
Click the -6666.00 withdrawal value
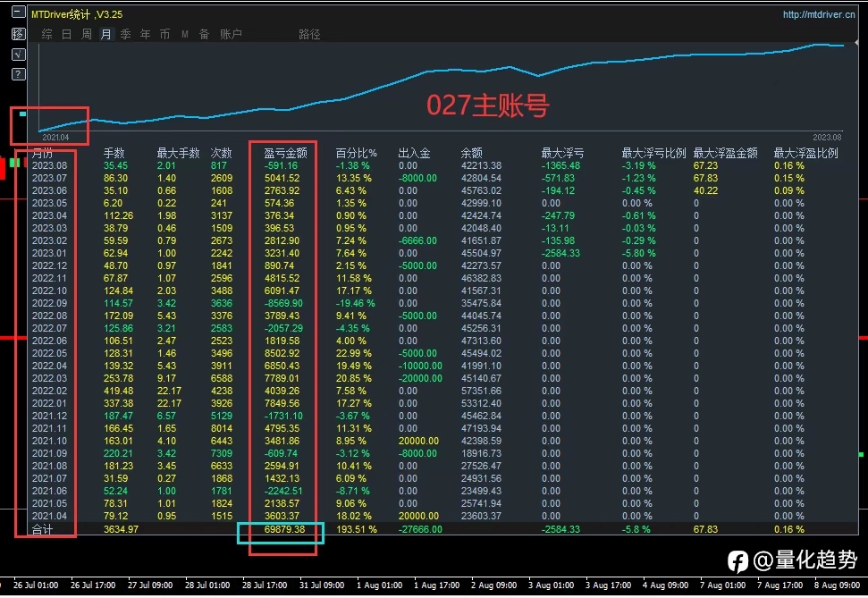[x=417, y=240]
